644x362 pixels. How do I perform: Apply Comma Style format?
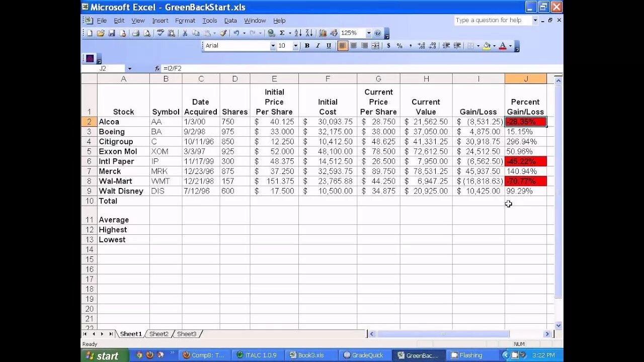click(411, 46)
